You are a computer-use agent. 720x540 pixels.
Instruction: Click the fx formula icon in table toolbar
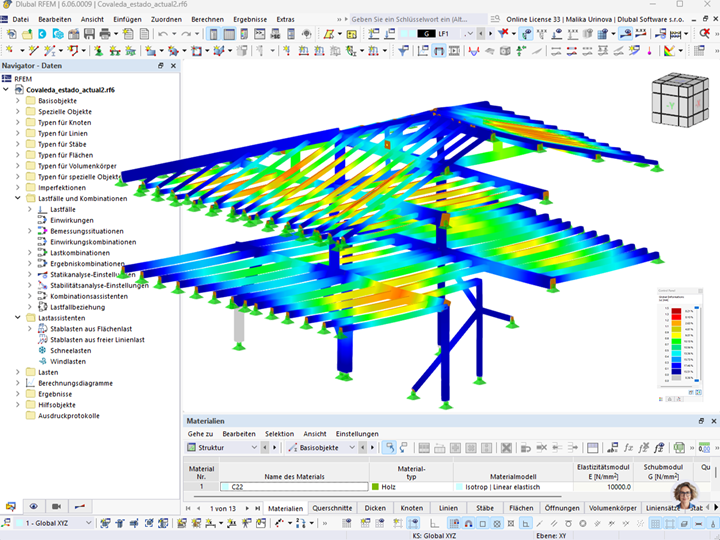tap(628, 447)
